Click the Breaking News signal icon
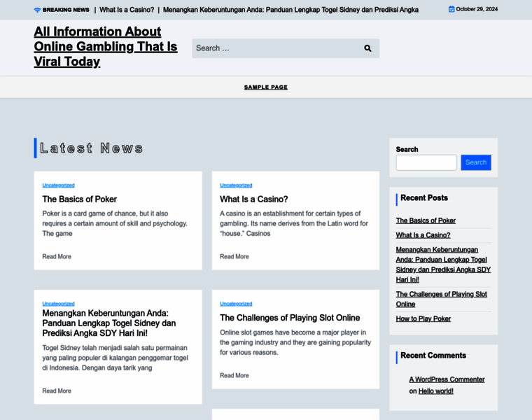Image resolution: width=532 pixels, height=420 pixels. click(x=37, y=10)
